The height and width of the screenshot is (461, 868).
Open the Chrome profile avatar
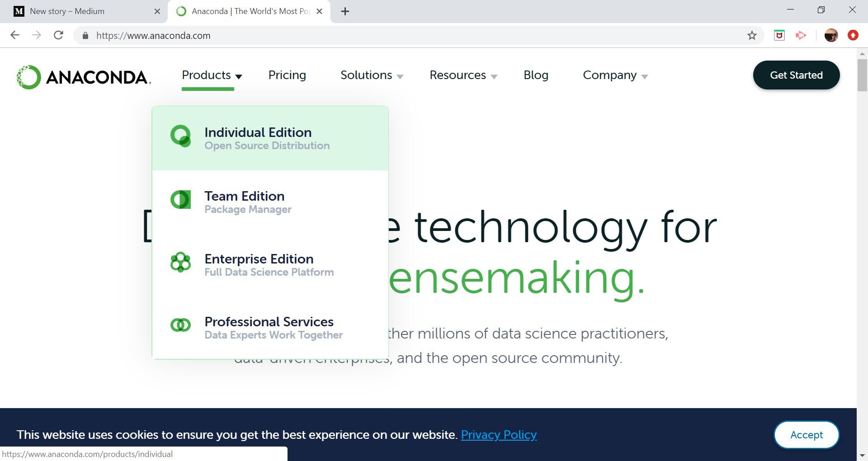[x=831, y=35]
